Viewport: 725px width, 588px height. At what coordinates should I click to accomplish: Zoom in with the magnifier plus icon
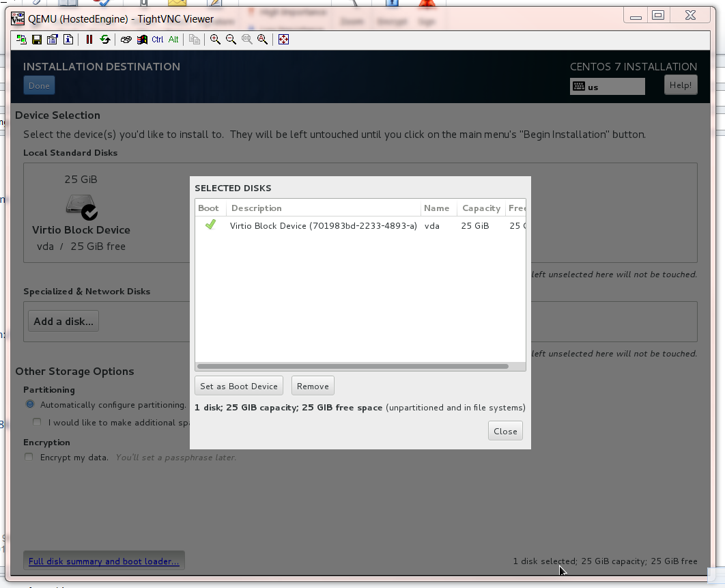pos(215,40)
